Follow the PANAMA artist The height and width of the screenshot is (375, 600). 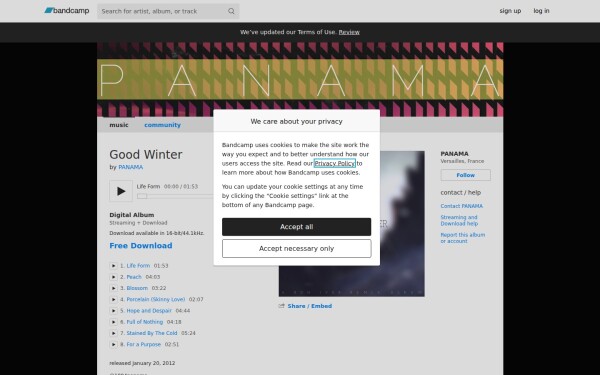click(x=465, y=175)
